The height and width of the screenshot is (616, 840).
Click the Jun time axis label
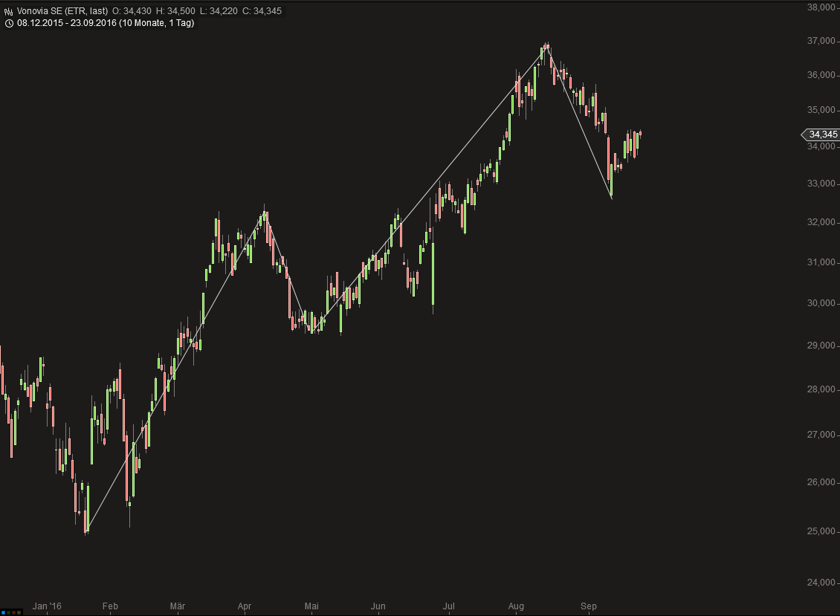378,606
